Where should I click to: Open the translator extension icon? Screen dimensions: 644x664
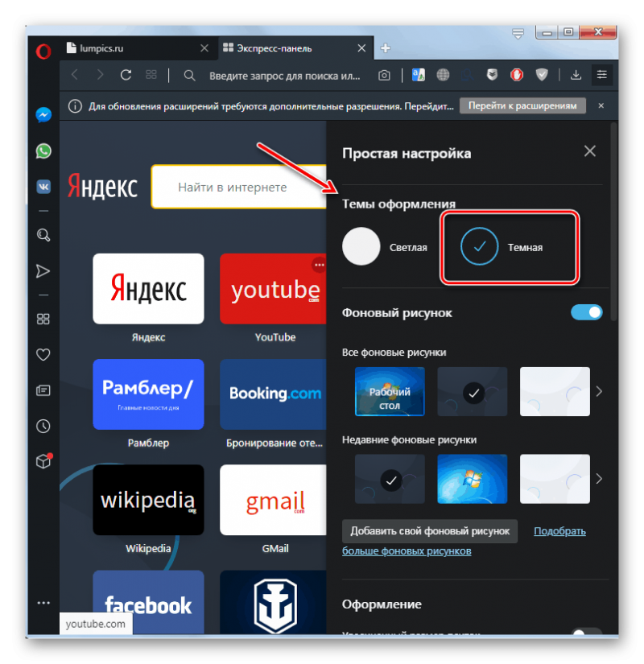click(x=418, y=75)
